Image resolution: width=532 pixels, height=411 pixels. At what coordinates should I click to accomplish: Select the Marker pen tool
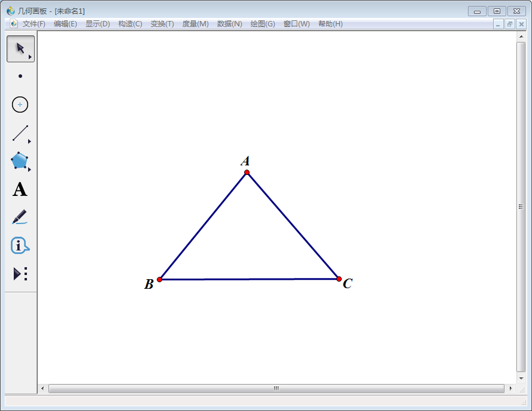point(20,217)
